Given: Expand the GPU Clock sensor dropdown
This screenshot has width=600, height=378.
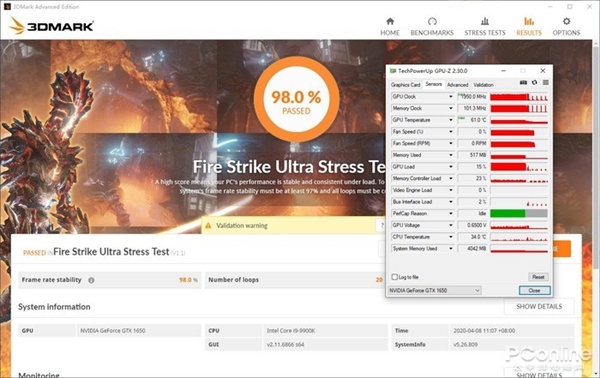Looking at the screenshot, I should click(x=451, y=97).
